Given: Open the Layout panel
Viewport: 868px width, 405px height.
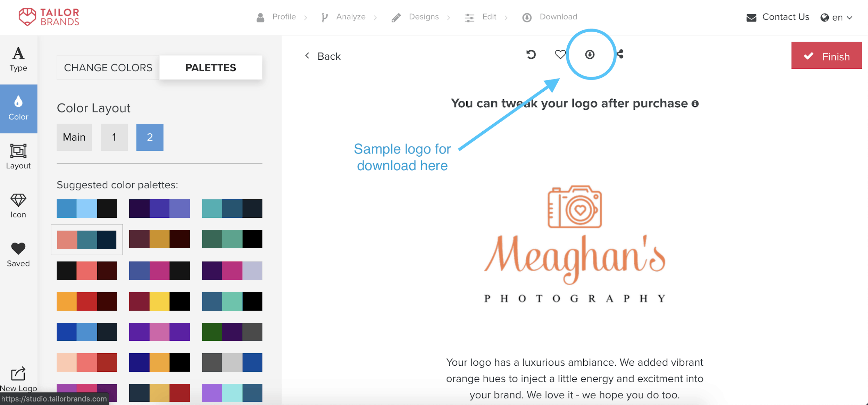Looking at the screenshot, I should [x=18, y=157].
